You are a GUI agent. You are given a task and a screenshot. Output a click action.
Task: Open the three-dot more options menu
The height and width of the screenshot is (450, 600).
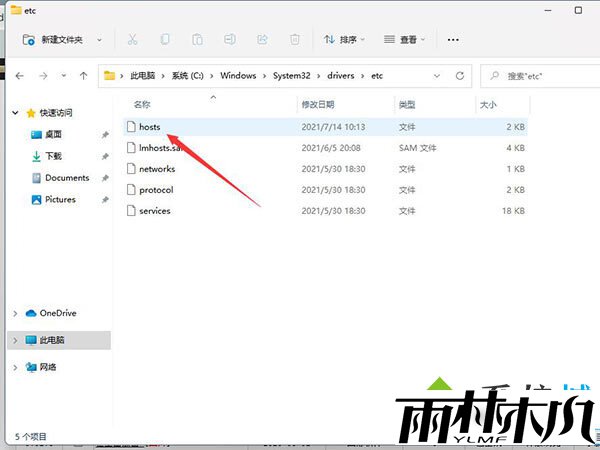tap(453, 40)
